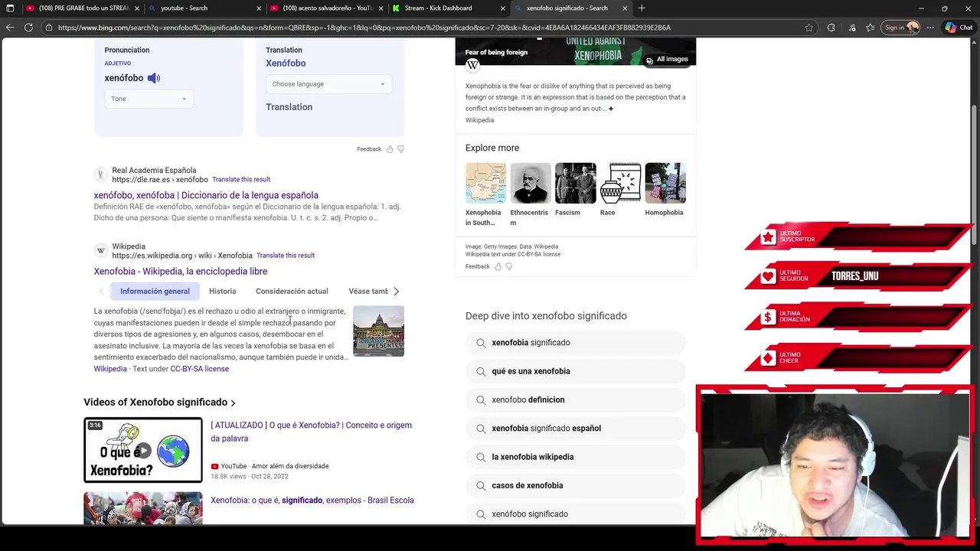This screenshot has width=980, height=551.
Task: Play xenófobo pronunciation audio
Action: 154,78
